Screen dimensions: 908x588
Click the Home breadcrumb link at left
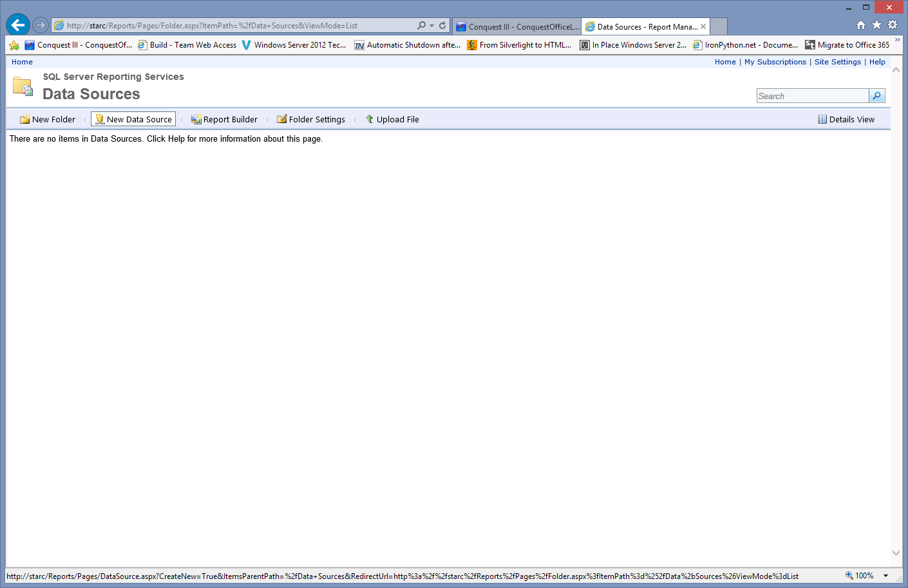pyautogui.click(x=22, y=62)
